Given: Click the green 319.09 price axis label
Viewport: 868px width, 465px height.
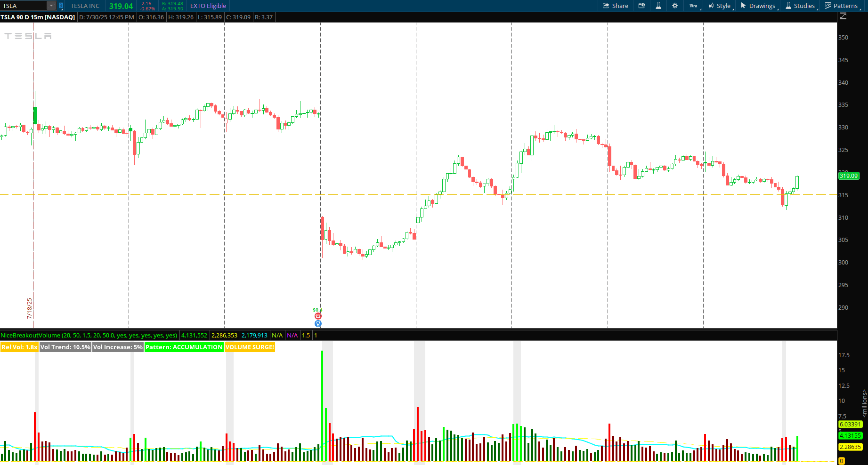Looking at the screenshot, I should [x=848, y=176].
